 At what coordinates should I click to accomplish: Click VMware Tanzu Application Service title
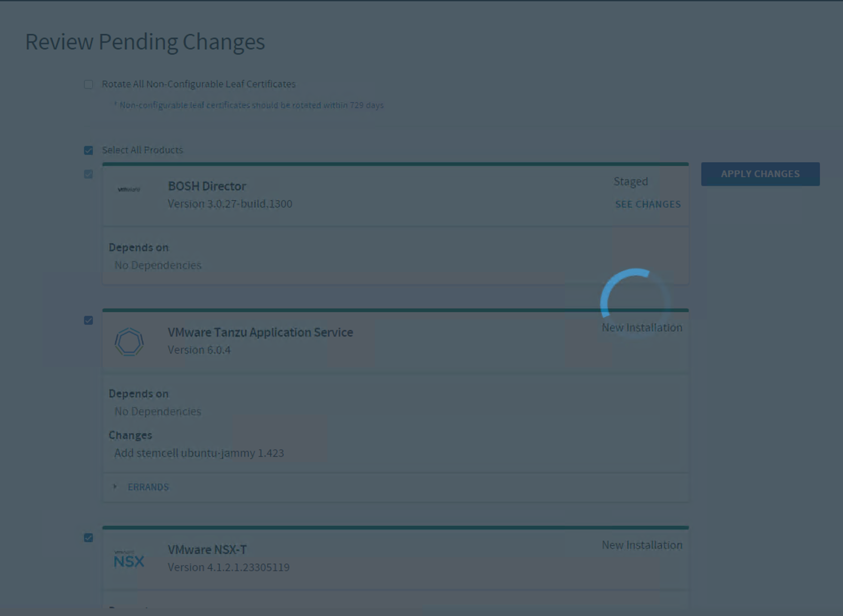tap(260, 333)
